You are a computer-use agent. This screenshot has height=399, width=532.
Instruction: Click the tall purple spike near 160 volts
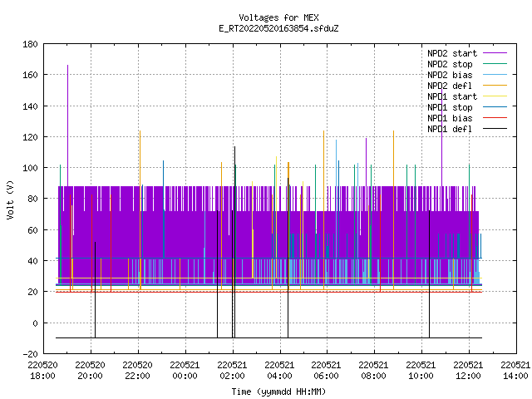pos(67,126)
